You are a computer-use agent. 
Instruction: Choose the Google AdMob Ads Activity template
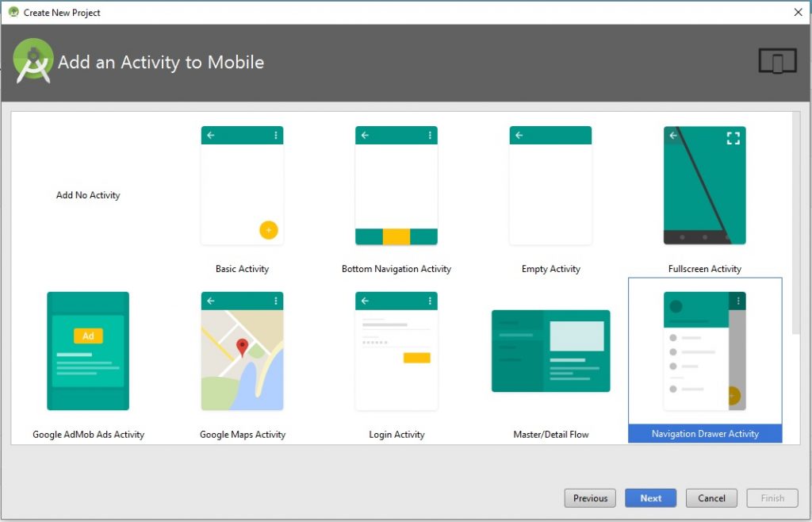click(88, 351)
